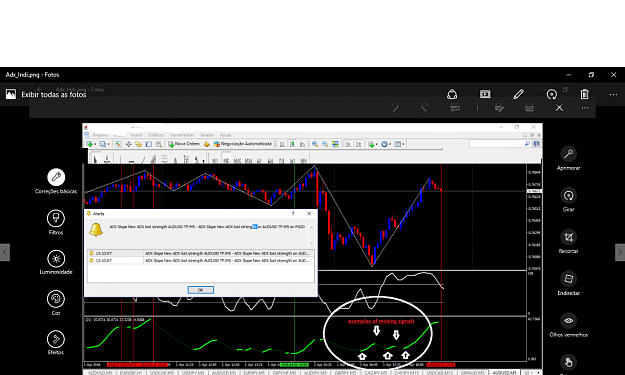Viewport: 625px width, 375px height.
Task: Click the tile windows icon in MetaTrader toolbar
Action: (335, 144)
